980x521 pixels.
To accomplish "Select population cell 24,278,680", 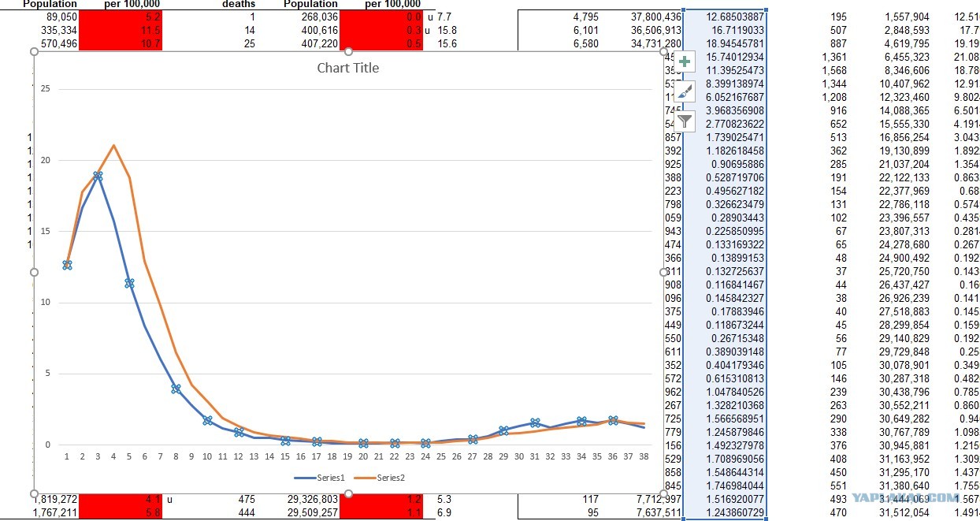I will 903,244.
